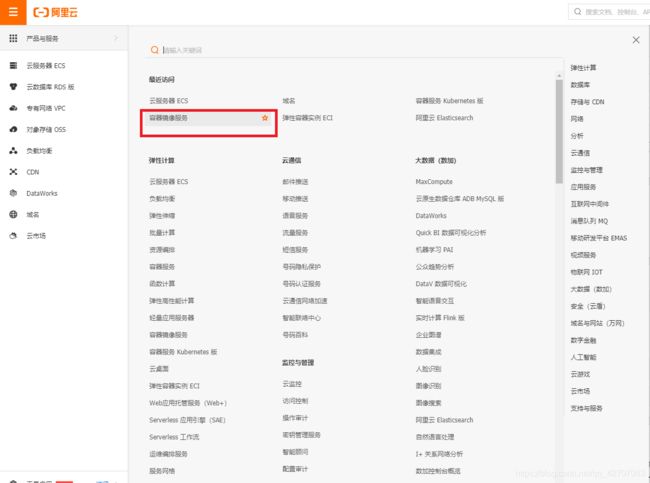Open 云服务器 ECS under recently visited
The width and height of the screenshot is (650, 483).
click(169, 101)
